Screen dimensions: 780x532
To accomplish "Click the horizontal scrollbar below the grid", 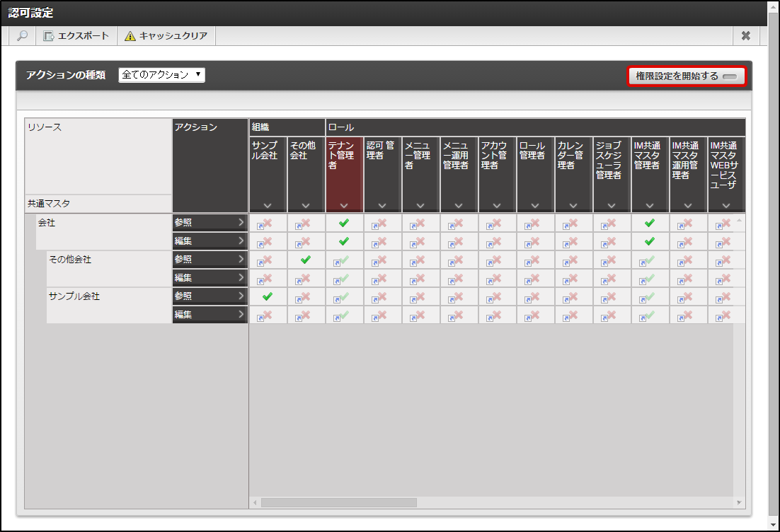I will pyautogui.click(x=338, y=502).
